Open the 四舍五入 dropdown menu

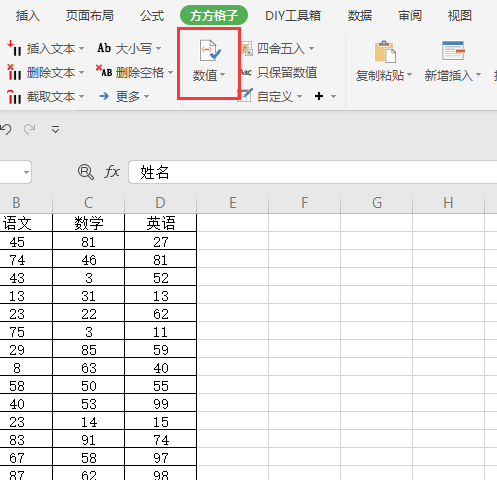pyautogui.click(x=311, y=49)
